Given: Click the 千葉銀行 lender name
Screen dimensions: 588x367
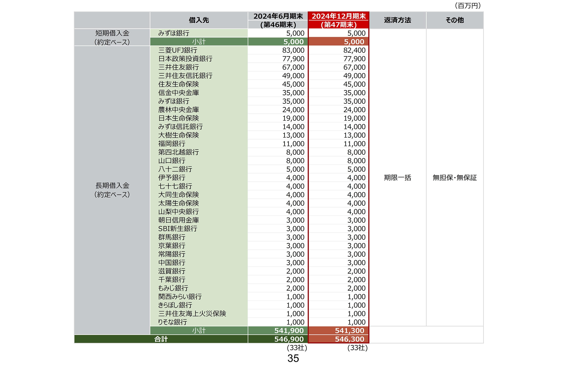Looking at the screenshot, I should (x=171, y=280).
